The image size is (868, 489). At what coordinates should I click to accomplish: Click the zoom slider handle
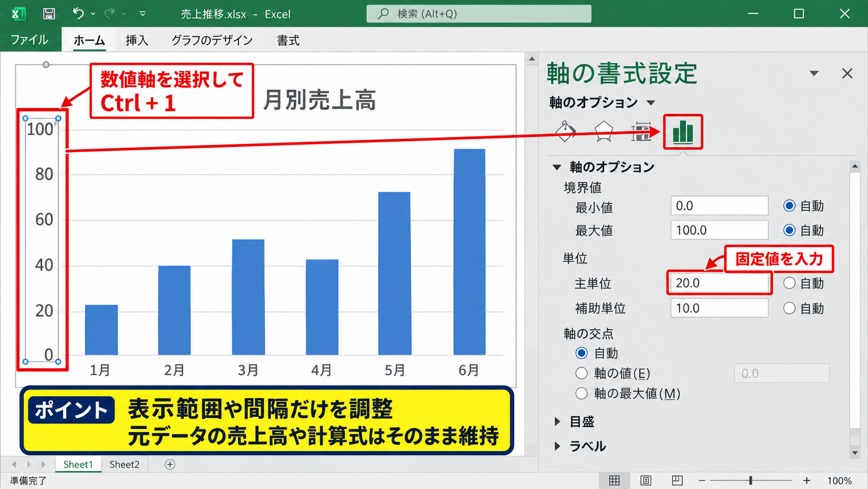click(751, 481)
